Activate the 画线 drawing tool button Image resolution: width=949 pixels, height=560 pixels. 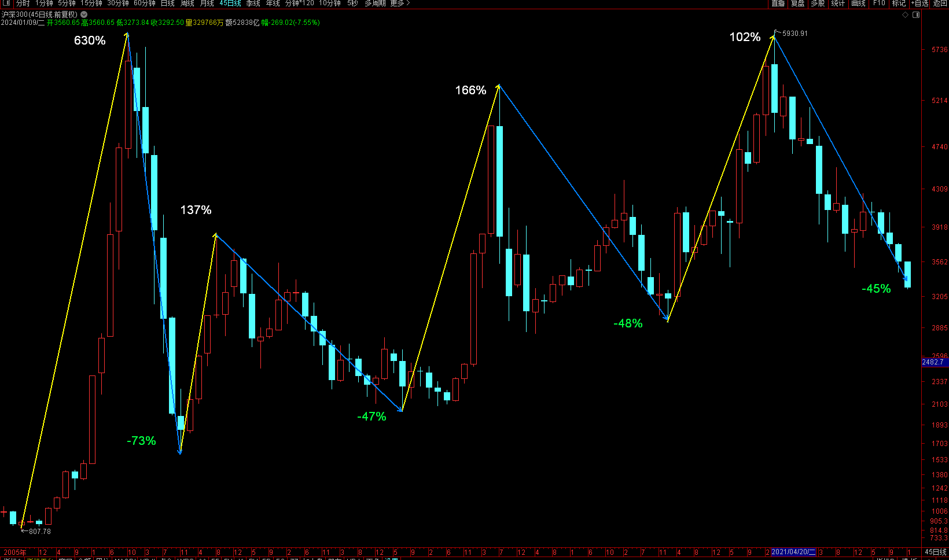click(x=859, y=3)
